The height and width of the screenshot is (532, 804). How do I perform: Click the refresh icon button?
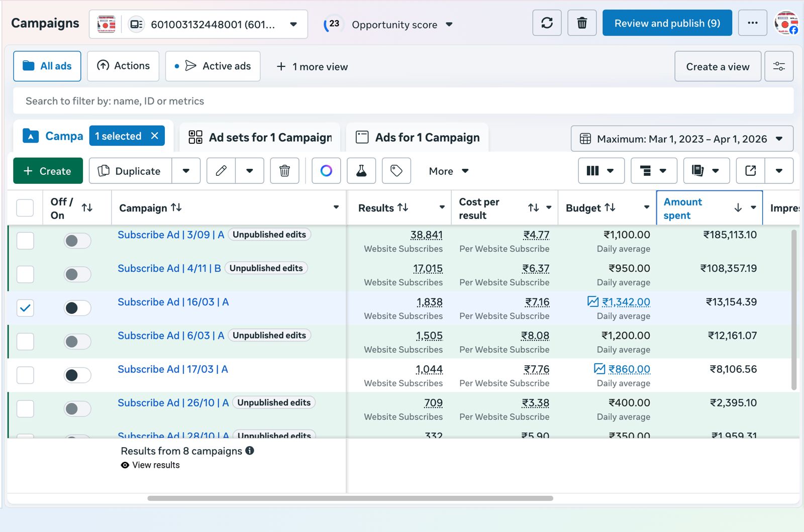coord(547,23)
